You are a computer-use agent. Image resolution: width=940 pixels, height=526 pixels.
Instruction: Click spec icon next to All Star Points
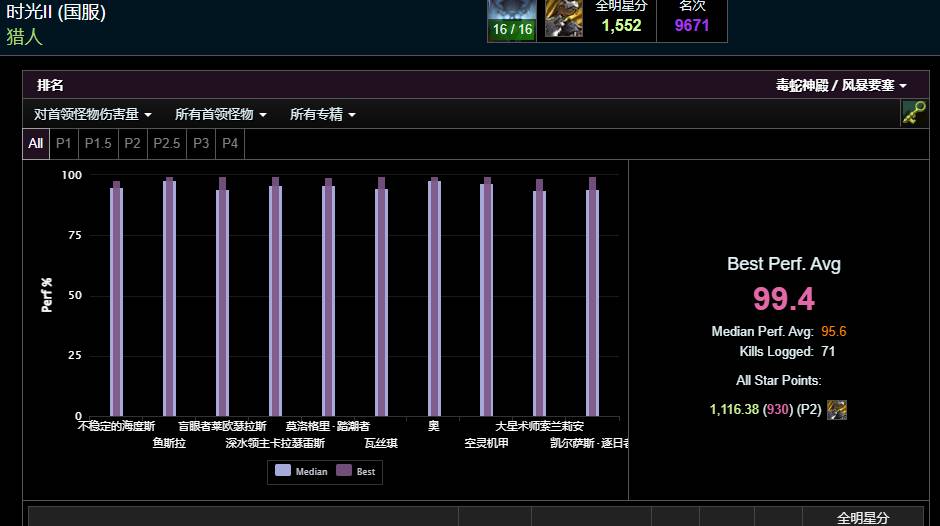(x=837, y=410)
